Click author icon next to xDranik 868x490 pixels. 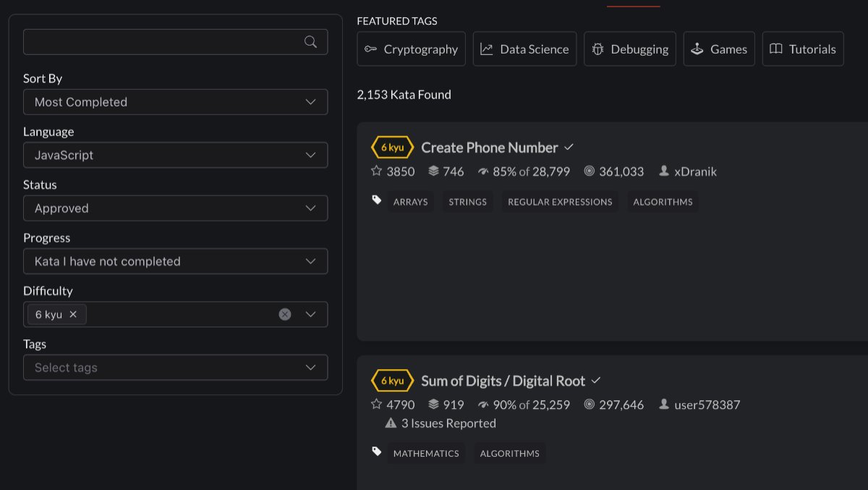(x=664, y=172)
